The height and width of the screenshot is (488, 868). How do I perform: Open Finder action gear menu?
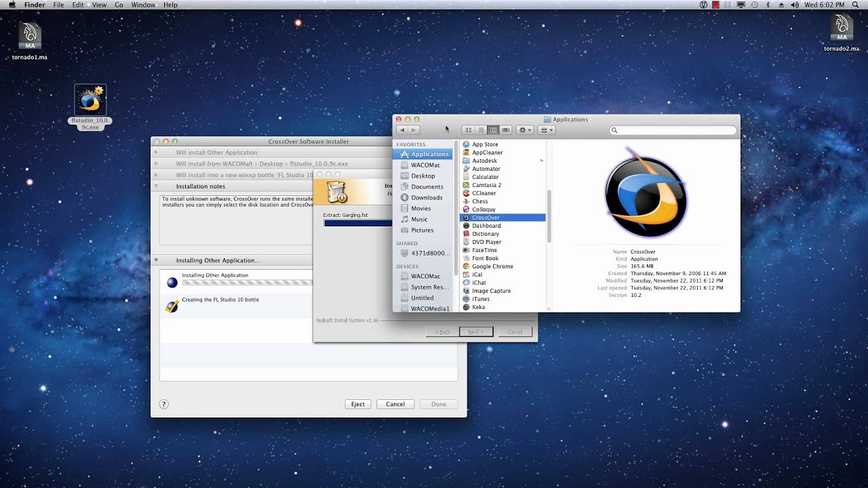coord(525,130)
